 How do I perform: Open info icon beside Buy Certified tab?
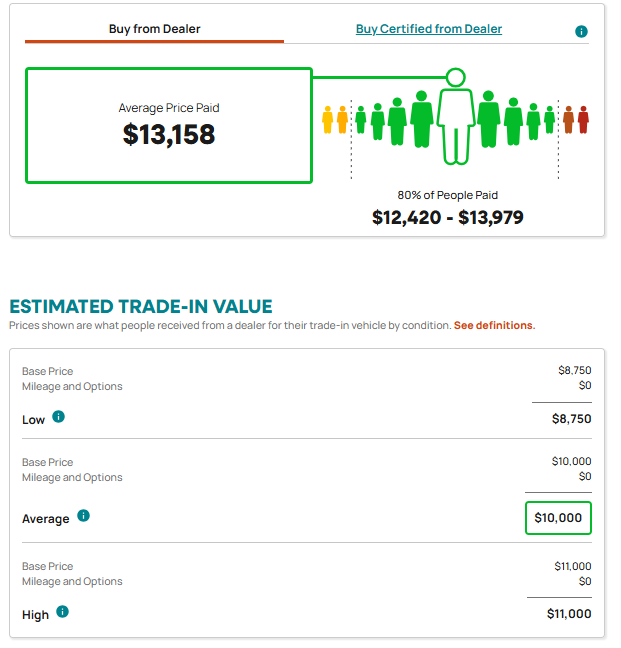[581, 31]
